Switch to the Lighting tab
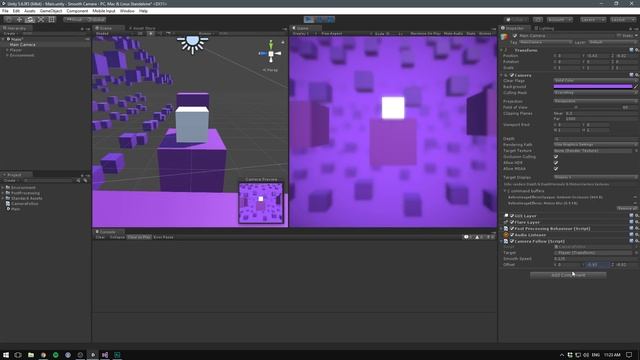This screenshot has height=360, width=640. click(544, 28)
